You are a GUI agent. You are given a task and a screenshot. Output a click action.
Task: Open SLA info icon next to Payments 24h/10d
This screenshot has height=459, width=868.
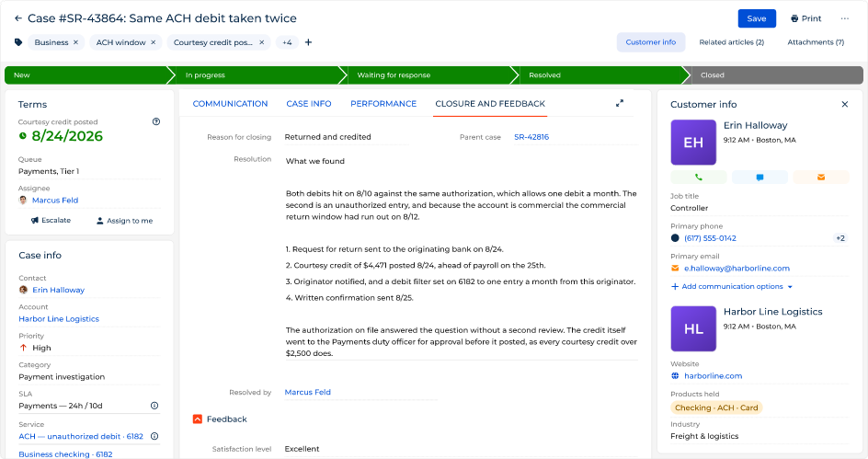point(154,406)
